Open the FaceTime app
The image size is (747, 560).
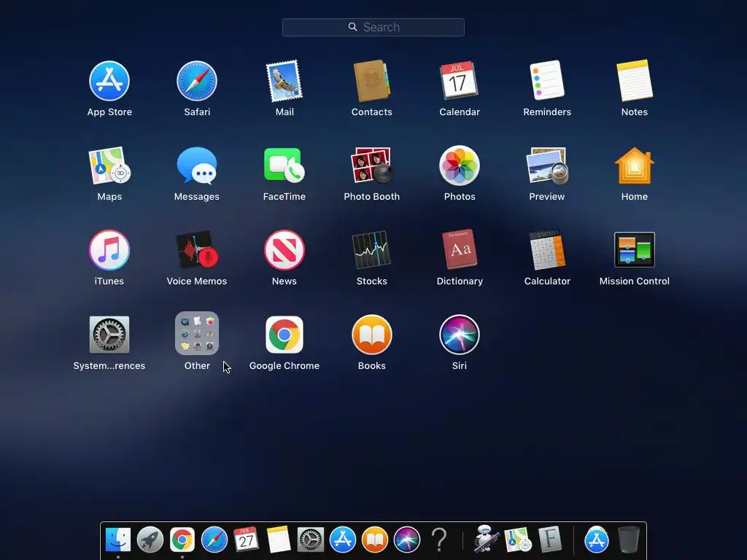coord(285,165)
